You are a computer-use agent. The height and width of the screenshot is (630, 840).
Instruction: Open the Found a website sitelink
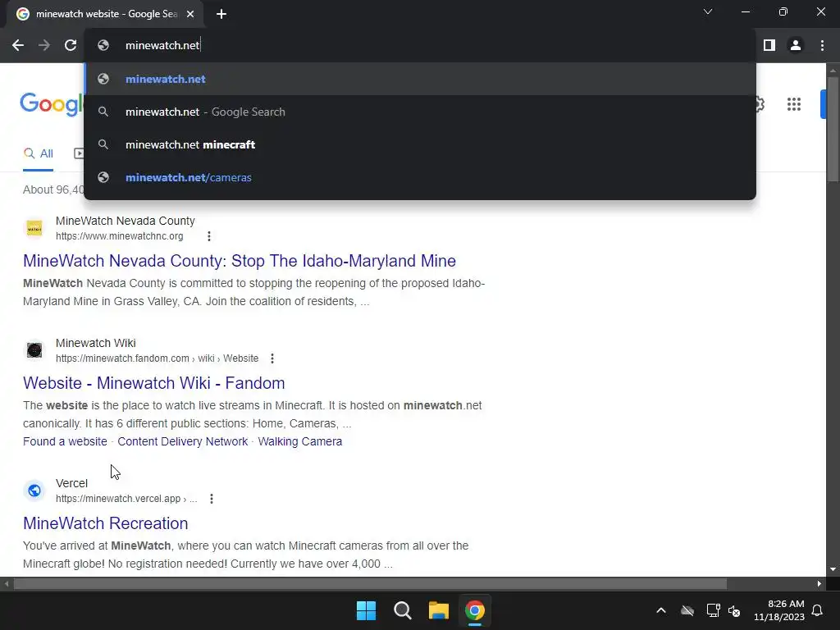[65, 441]
